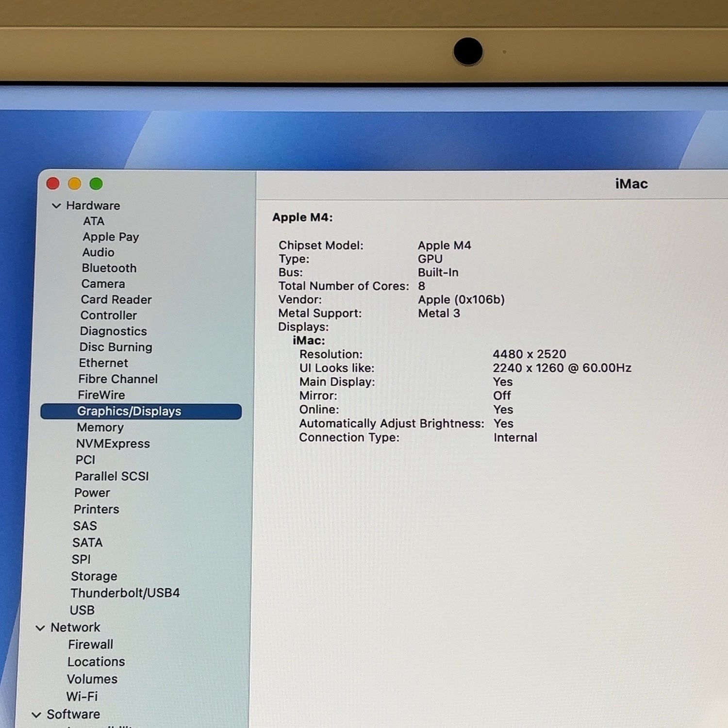Select Firewall under Network
The image size is (728, 728).
point(91,645)
